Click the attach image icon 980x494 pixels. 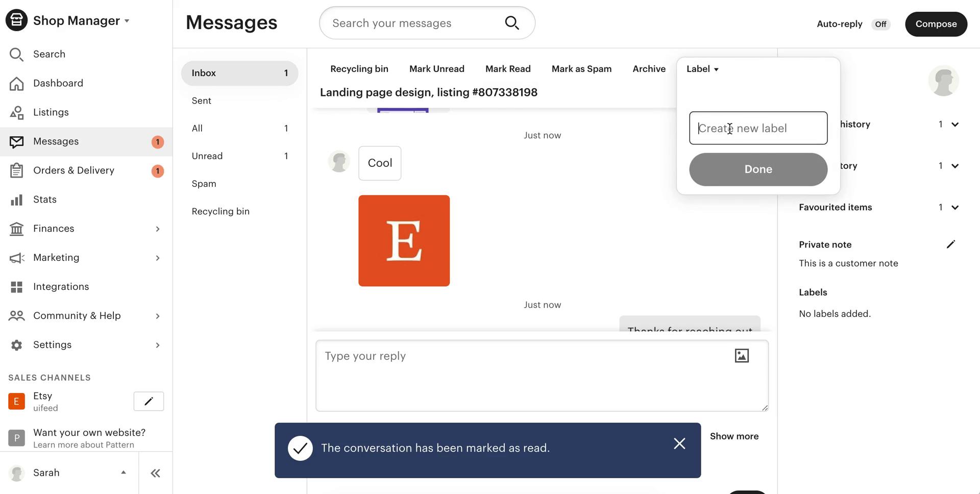(742, 356)
